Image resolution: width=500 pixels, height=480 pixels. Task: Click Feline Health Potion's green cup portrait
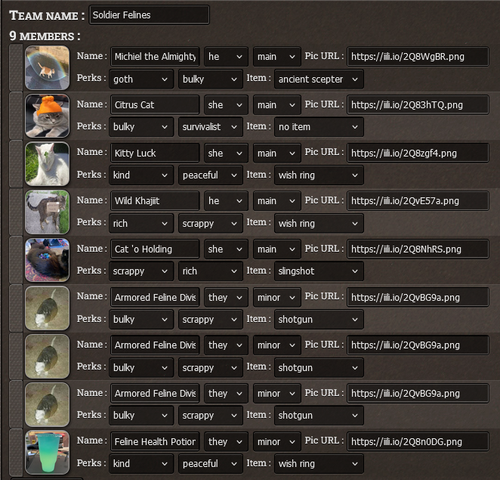(47, 453)
